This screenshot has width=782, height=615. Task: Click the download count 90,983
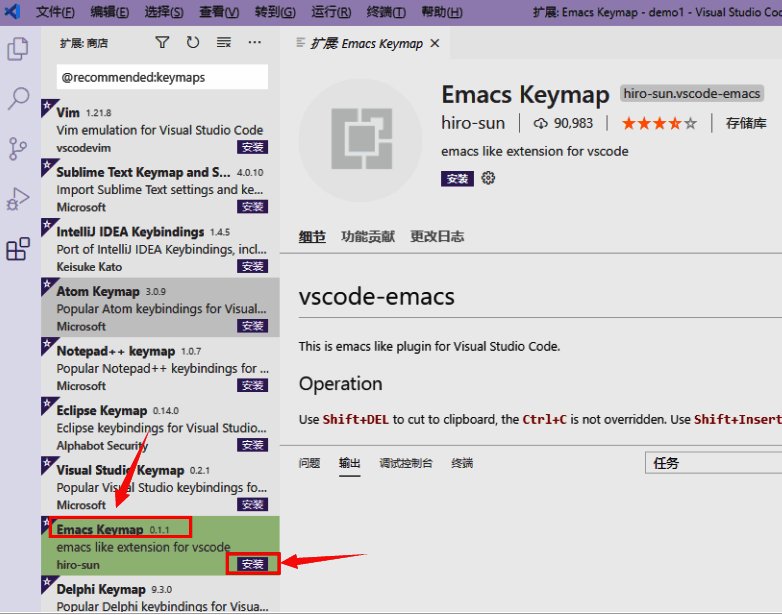pos(564,123)
